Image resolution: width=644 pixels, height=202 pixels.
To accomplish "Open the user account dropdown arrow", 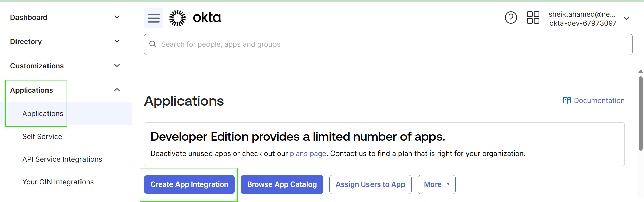I will pyautogui.click(x=626, y=18).
